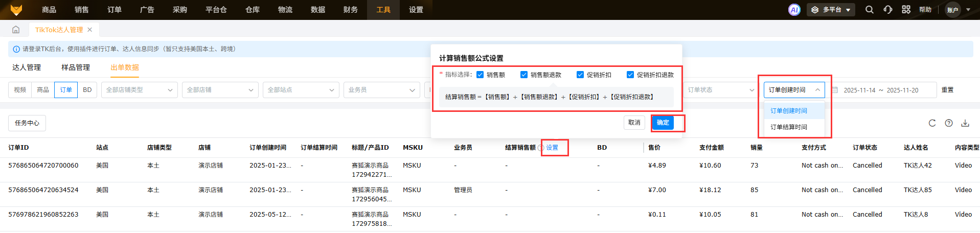Select 订单创建时间 option in list
Image resolution: width=980 pixels, height=233 pixels.
pos(794,111)
